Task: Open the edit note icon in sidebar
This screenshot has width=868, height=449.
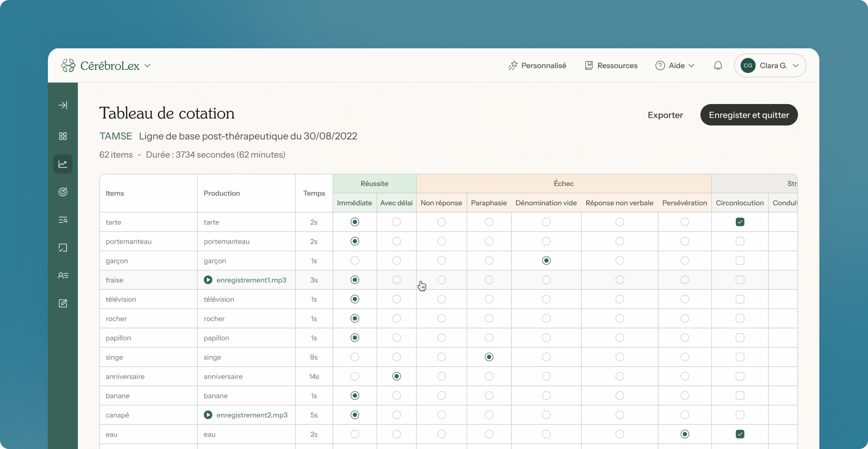Action: pos(63,303)
